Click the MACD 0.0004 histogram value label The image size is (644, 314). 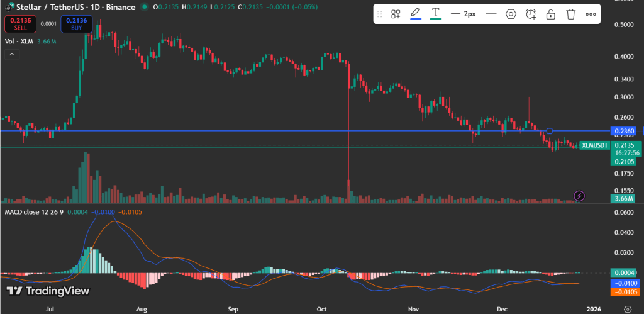tap(623, 273)
